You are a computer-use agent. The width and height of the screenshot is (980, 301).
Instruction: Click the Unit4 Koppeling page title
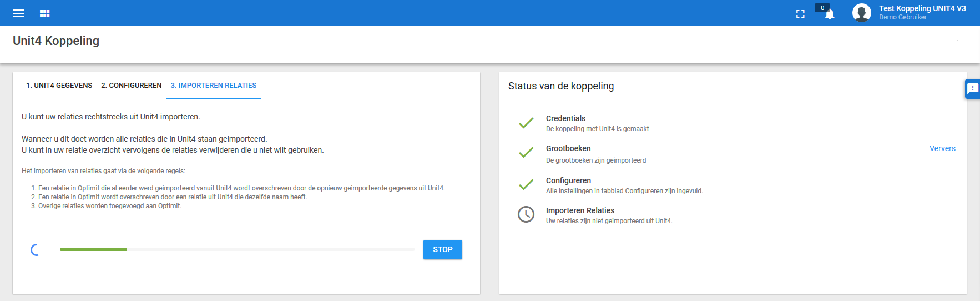click(56, 41)
